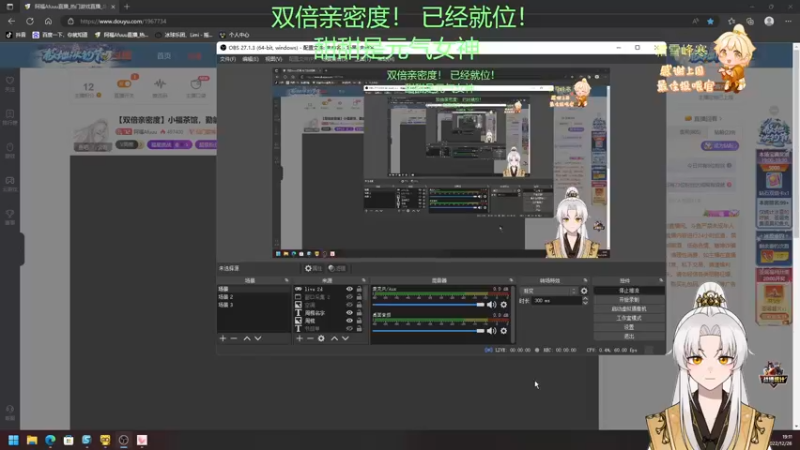Open first mixer channel settings gear
Screen dimensions: 800x450
pos(504,305)
